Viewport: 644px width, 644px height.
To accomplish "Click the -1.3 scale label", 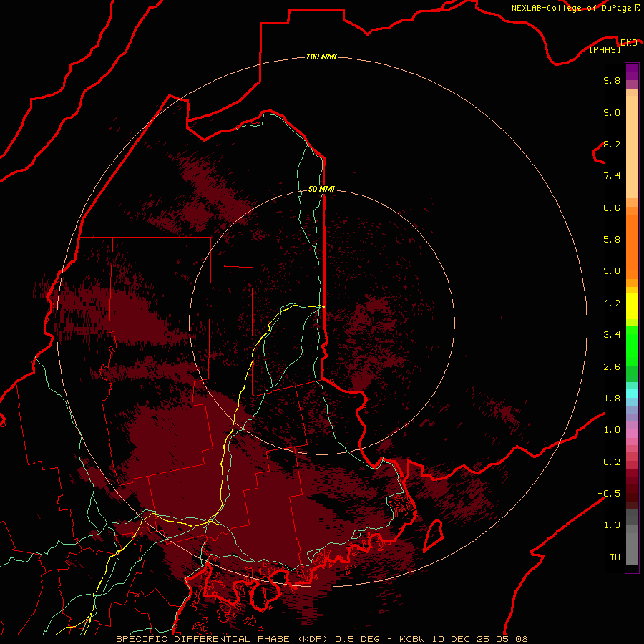I will [609, 525].
